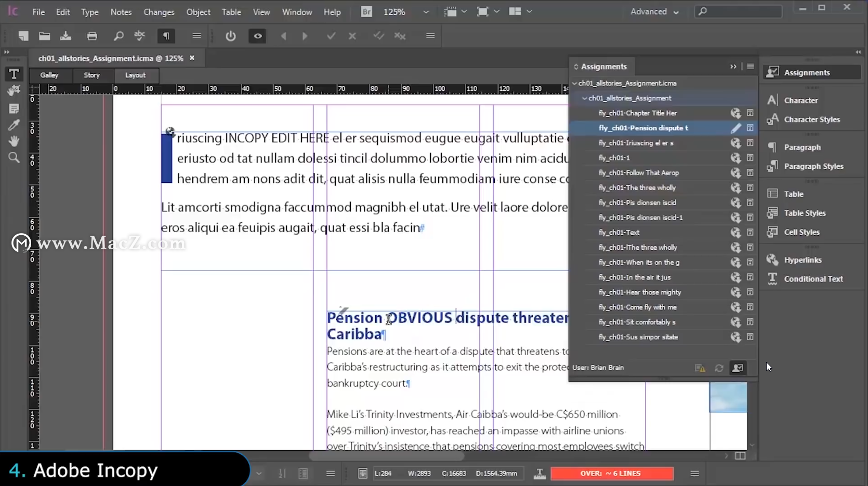
Task: Switch to the Galley tab
Action: [49, 75]
